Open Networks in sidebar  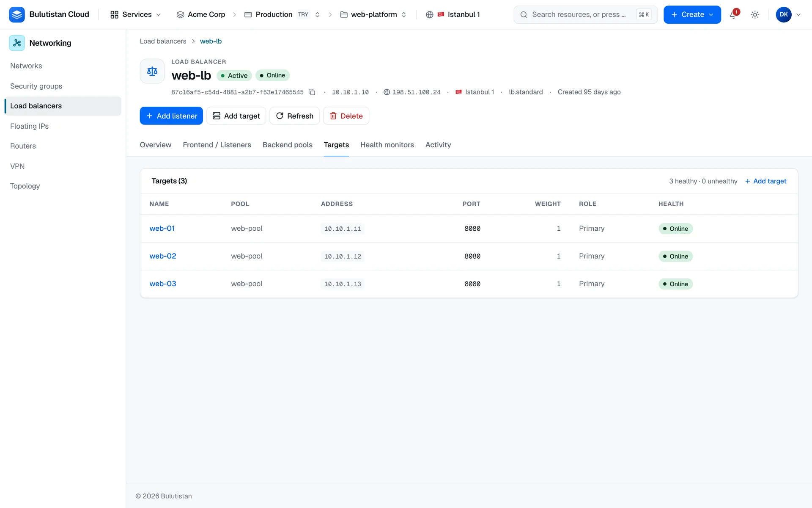[x=63, y=66]
